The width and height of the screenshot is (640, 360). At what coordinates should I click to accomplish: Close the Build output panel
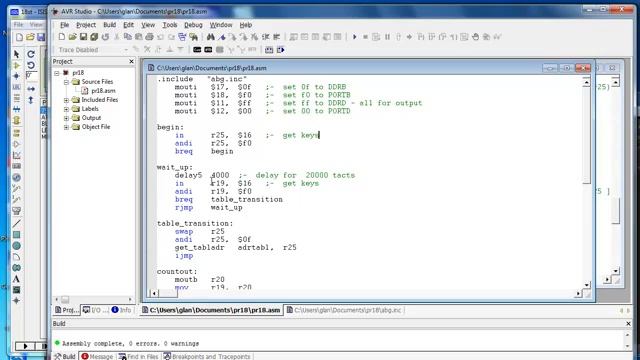point(629,323)
